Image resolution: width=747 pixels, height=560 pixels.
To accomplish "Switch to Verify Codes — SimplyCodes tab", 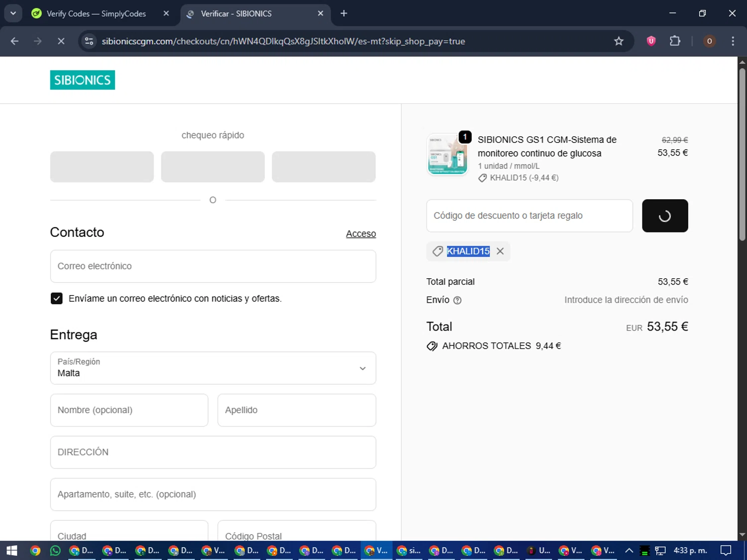I will (96, 14).
